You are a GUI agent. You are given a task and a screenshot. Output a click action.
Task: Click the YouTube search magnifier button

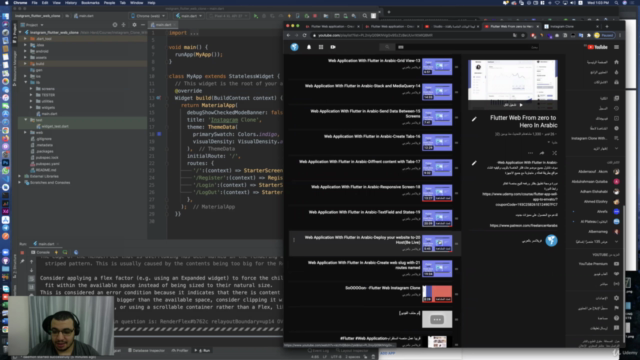click(x=387, y=47)
